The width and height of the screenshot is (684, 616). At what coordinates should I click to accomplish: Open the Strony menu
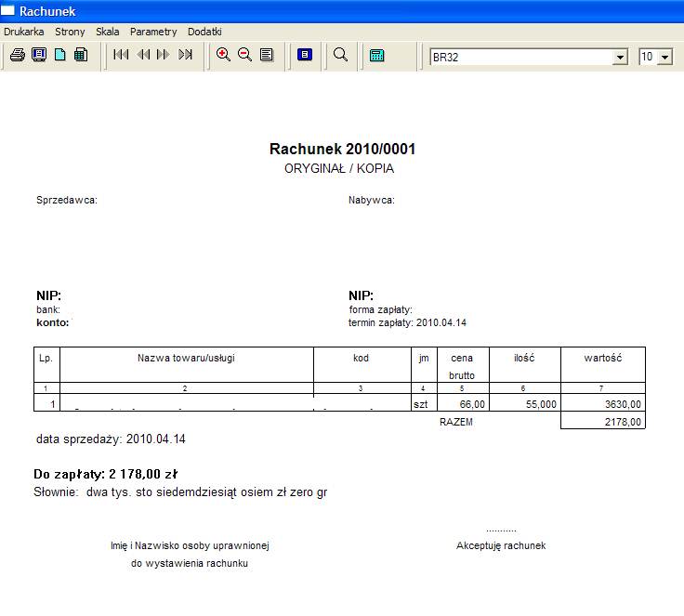[x=70, y=32]
